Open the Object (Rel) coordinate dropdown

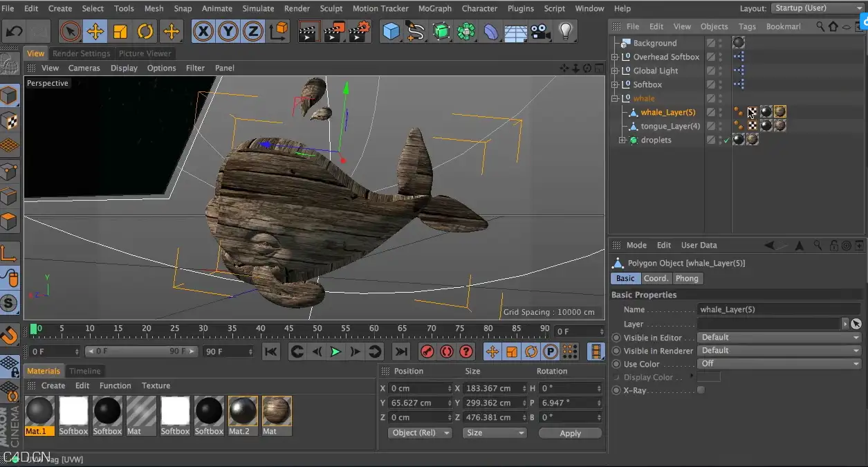pyautogui.click(x=419, y=433)
